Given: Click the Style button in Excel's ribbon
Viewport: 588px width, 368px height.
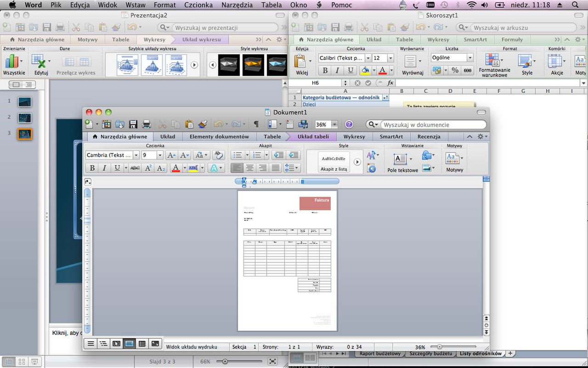Looking at the screenshot, I should 527,64.
